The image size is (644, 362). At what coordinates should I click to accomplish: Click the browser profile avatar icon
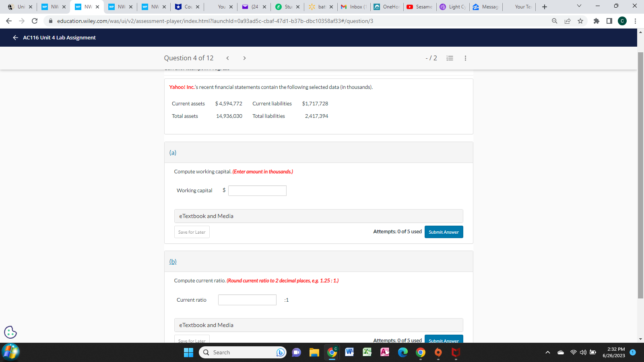pyautogui.click(x=622, y=21)
